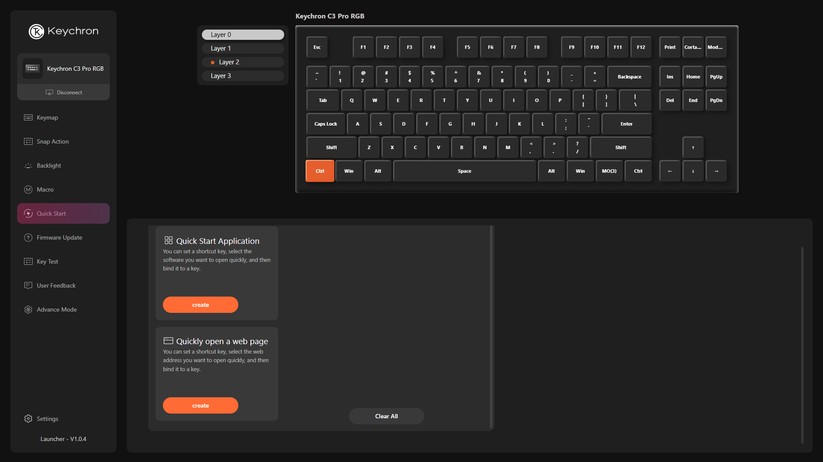823x462 pixels.
Task: Switch to Layer 1
Action: pos(242,48)
